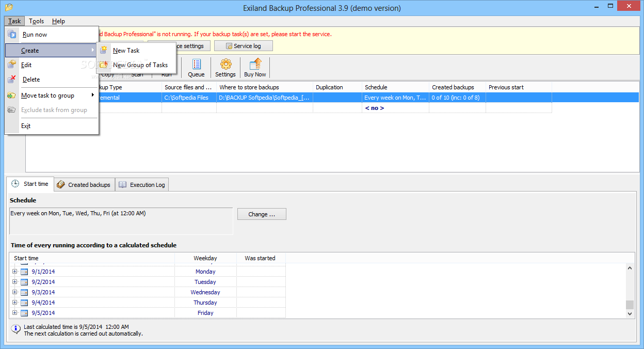The image size is (644, 349).
Task: Click the Weekday column header
Action: [205, 258]
